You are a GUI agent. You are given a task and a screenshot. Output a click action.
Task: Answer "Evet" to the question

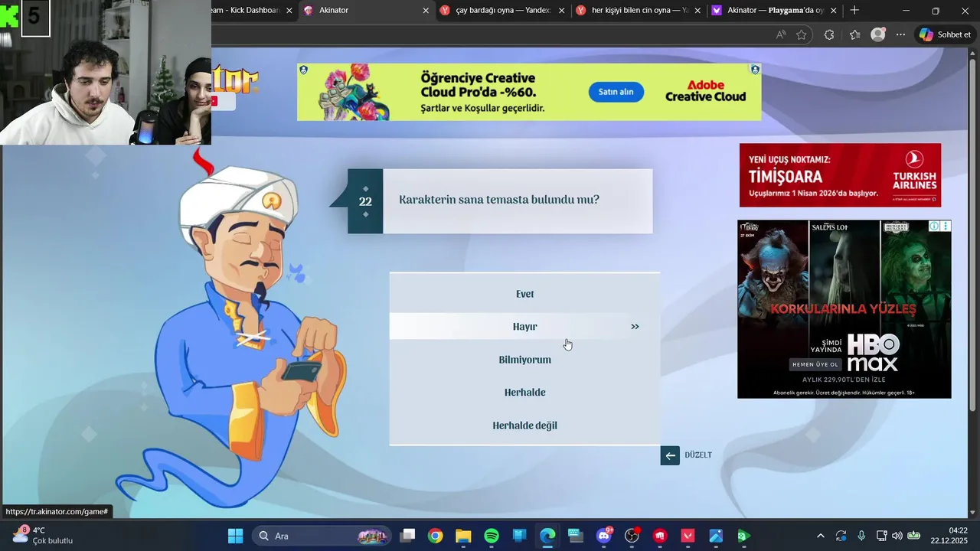pos(524,294)
